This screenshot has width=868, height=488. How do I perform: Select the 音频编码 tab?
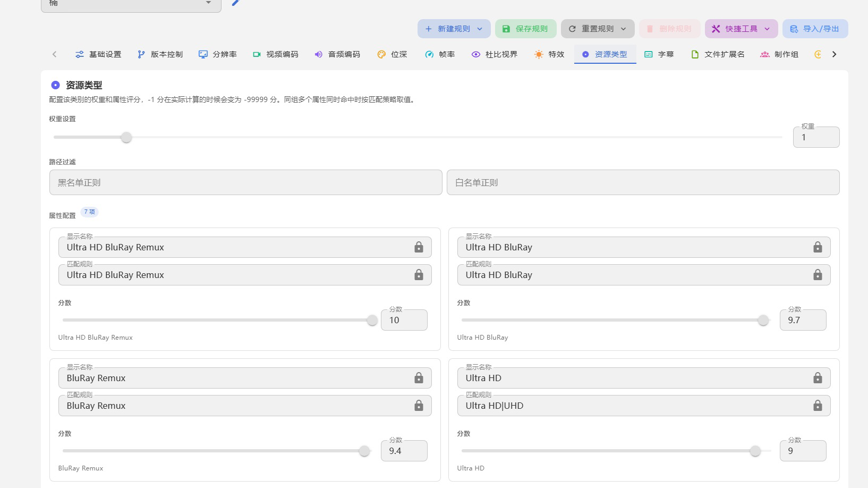(x=337, y=54)
